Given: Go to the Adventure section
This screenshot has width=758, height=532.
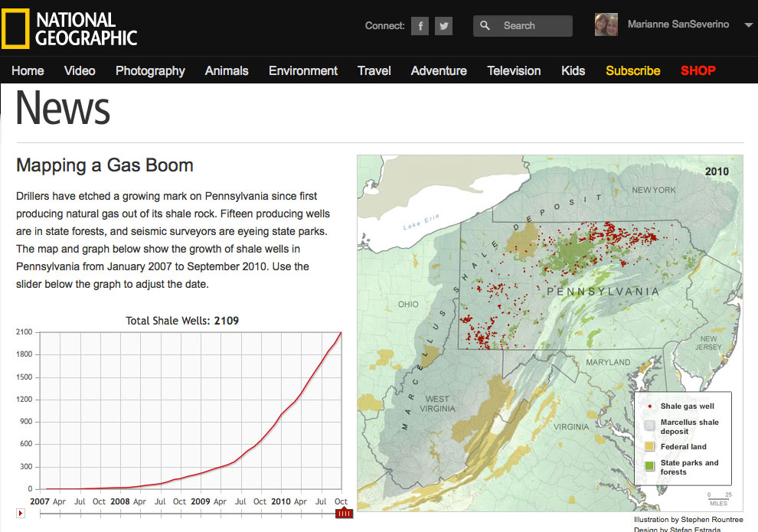Looking at the screenshot, I should coord(439,70).
